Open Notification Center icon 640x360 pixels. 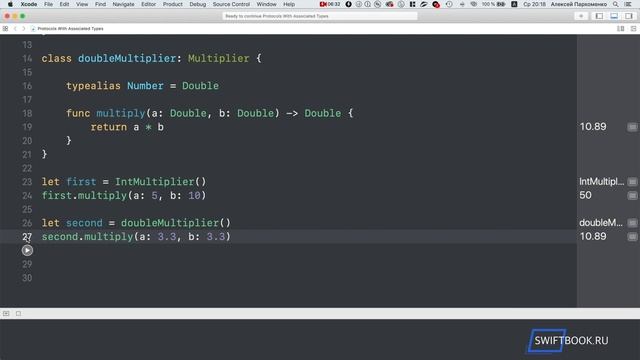point(629,4)
